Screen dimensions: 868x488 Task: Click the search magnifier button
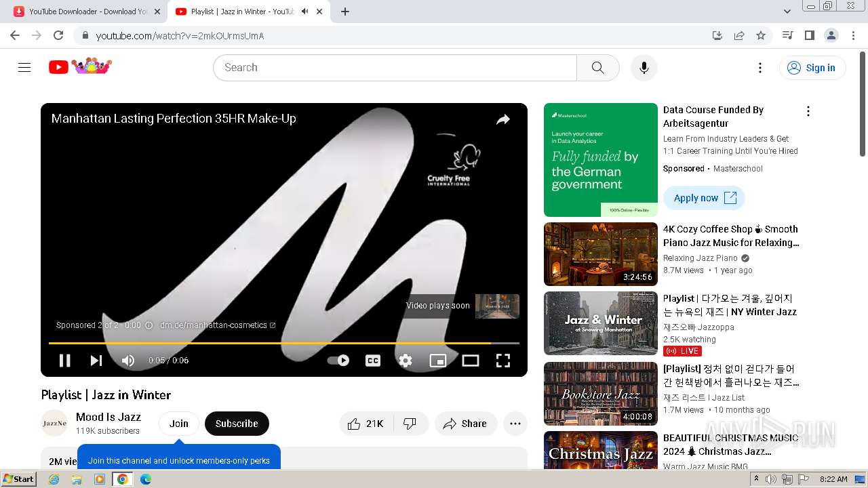click(x=597, y=68)
